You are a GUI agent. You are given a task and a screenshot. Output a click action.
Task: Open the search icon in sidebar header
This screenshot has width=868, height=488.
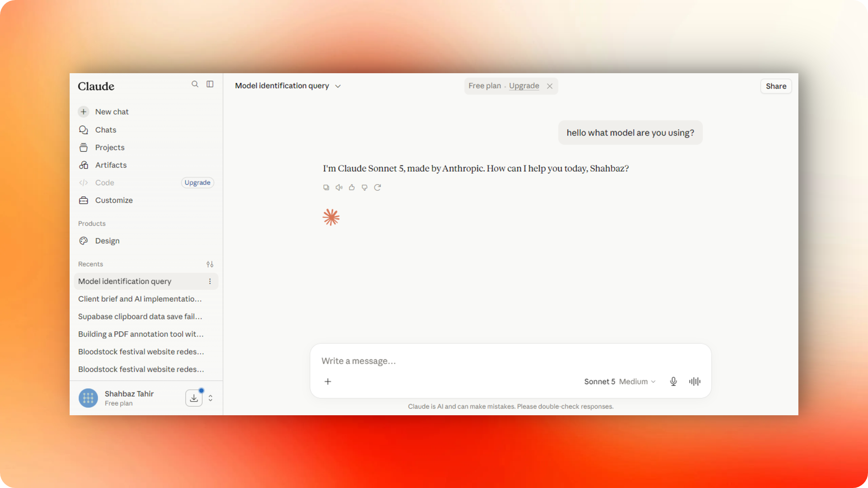tap(195, 84)
